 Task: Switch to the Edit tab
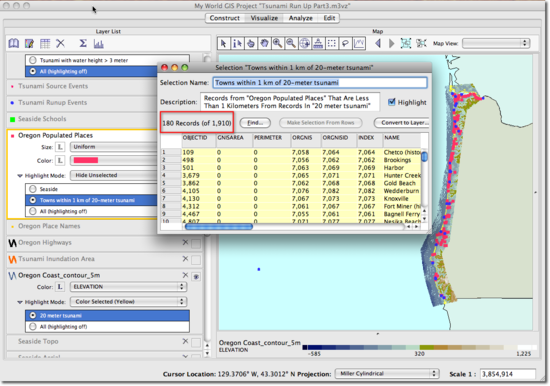(x=329, y=18)
